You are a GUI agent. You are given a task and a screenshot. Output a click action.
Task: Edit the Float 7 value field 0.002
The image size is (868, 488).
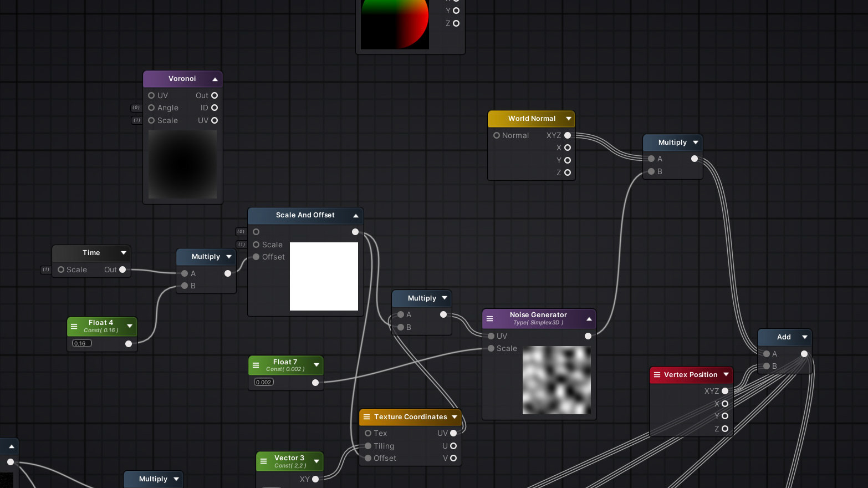[x=264, y=382]
